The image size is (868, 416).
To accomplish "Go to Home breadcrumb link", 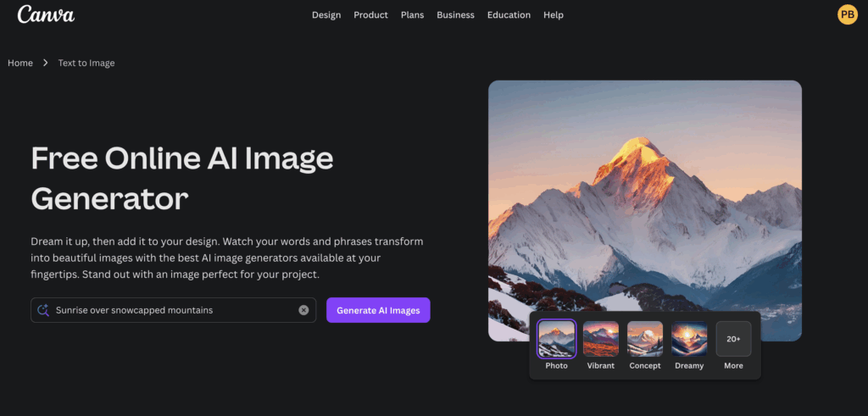I will click(x=20, y=63).
